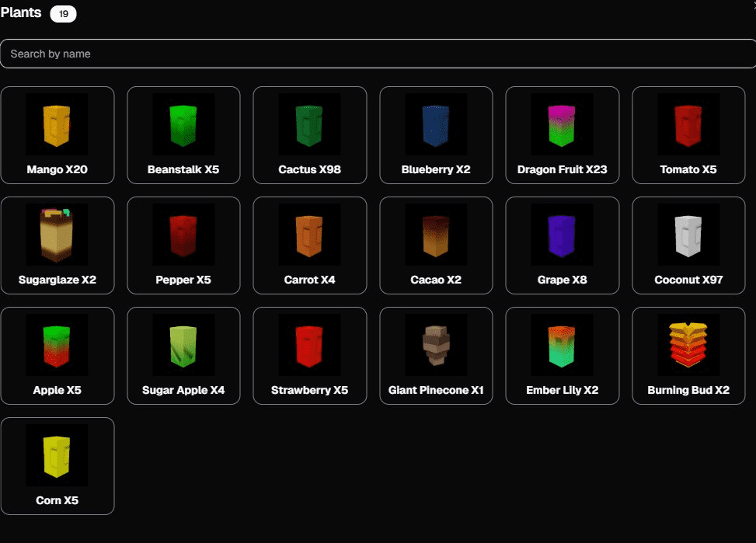Click the Corn X5 thumbnail
Screen dimensions: 756x543
click(57, 456)
